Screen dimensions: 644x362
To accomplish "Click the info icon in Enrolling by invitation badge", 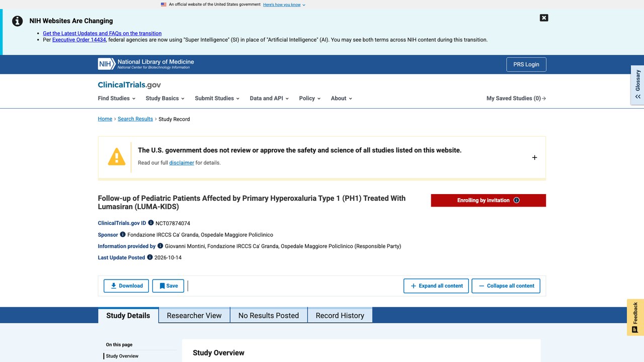I will point(516,200).
